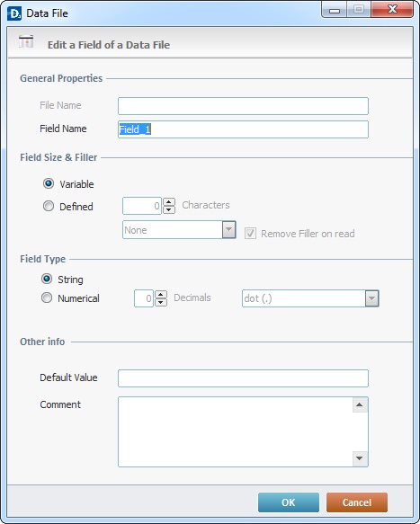Viewport: 420px width, 524px height.
Task: Focus the Default Value input field
Action: [x=243, y=378]
